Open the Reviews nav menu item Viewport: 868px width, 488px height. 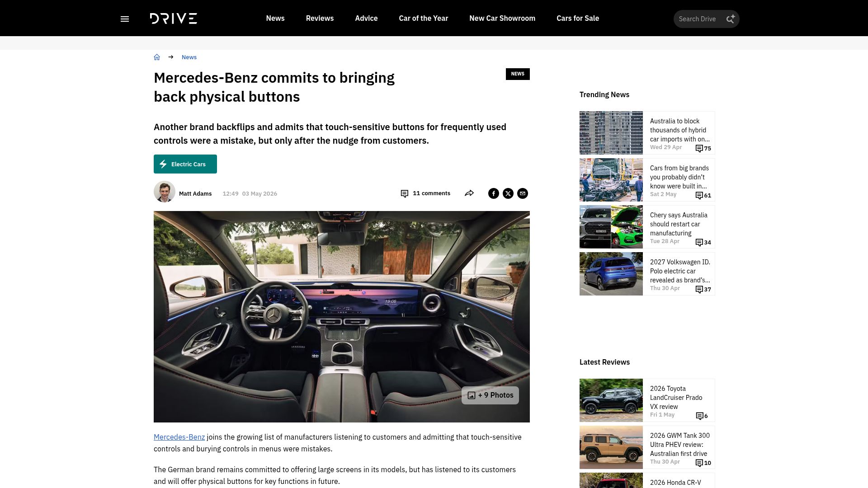320,18
